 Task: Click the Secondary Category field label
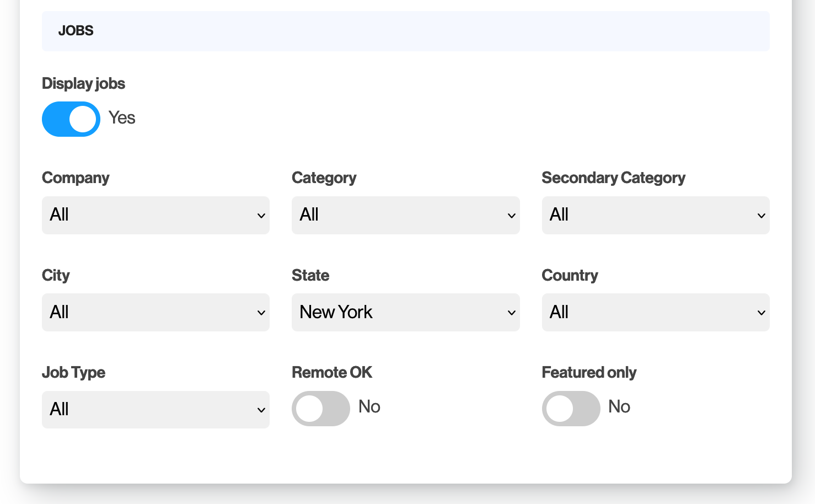tap(613, 178)
